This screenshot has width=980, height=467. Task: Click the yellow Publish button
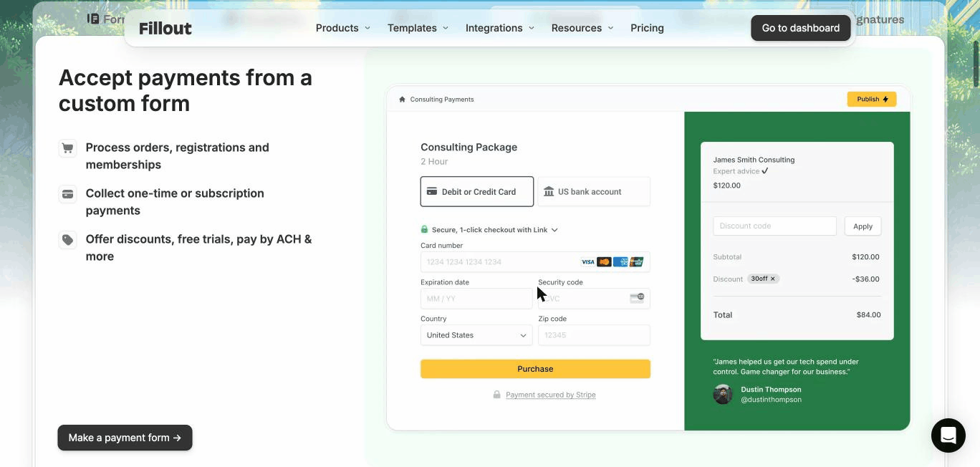tap(871, 99)
